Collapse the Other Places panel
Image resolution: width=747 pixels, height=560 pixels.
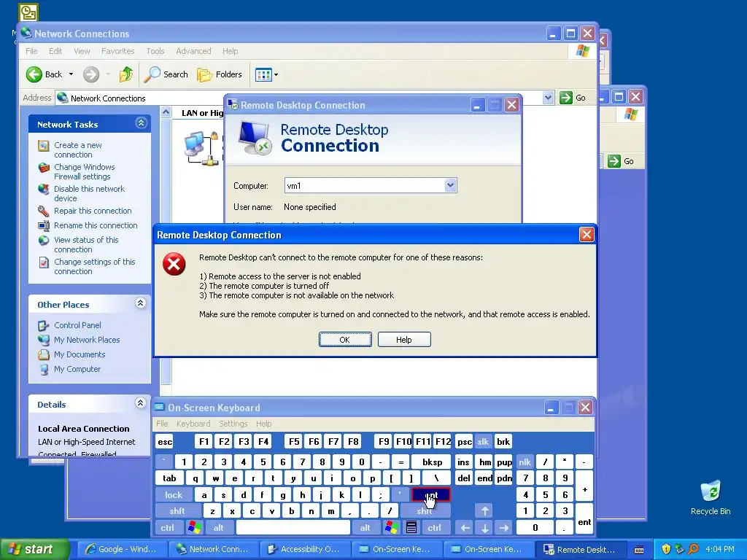(x=141, y=303)
